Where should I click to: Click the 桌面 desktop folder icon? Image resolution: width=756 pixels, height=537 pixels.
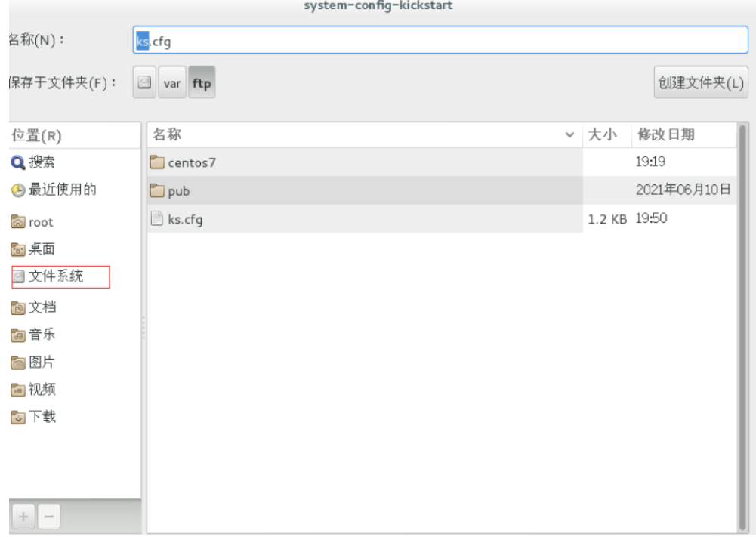point(18,249)
